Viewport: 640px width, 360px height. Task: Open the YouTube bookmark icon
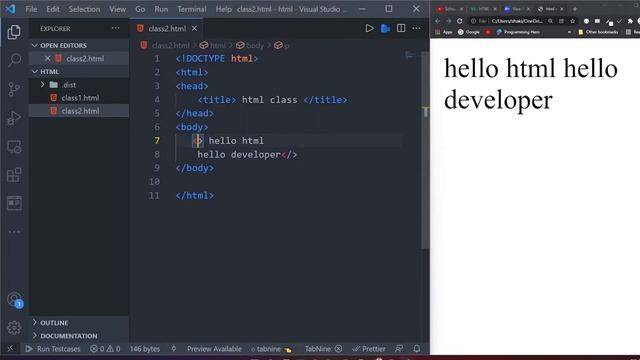[x=488, y=32]
